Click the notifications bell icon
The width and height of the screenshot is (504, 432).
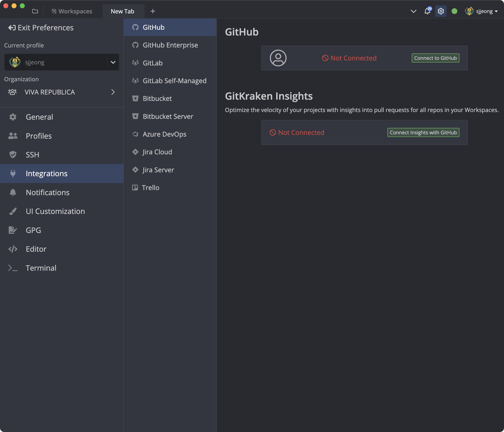[427, 11]
